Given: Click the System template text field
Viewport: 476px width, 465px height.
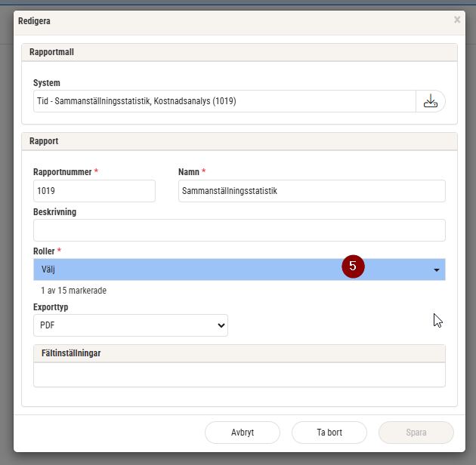Looking at the screenshot, I should coord(224,101).
